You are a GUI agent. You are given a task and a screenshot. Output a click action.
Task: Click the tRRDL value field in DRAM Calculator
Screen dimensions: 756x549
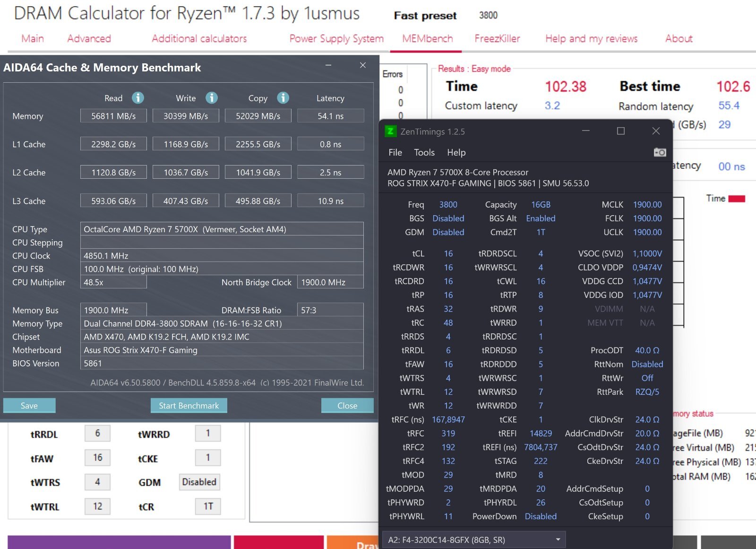pos(97,433)
